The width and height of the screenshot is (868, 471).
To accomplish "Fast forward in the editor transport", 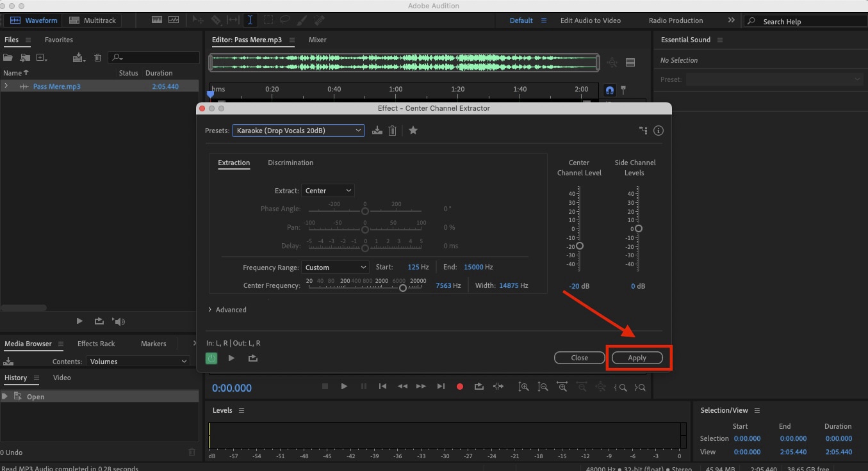I will coord(421,387).
